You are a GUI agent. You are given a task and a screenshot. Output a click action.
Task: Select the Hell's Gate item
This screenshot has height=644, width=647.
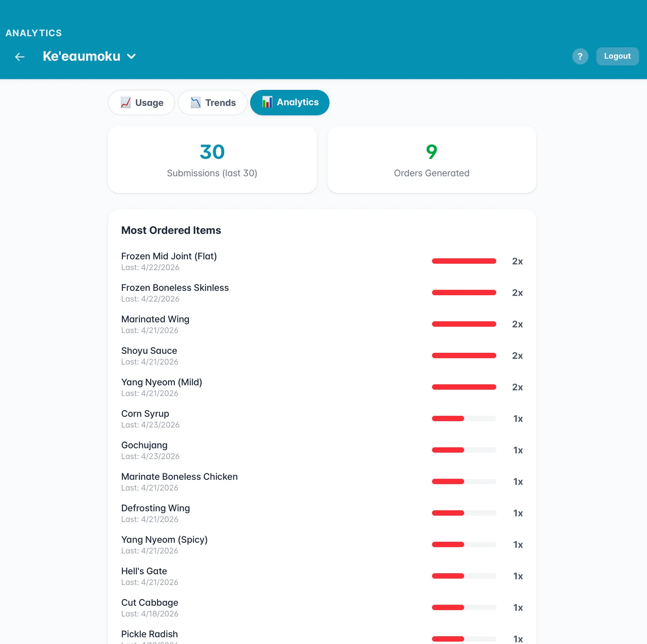(x=322, y=576)
